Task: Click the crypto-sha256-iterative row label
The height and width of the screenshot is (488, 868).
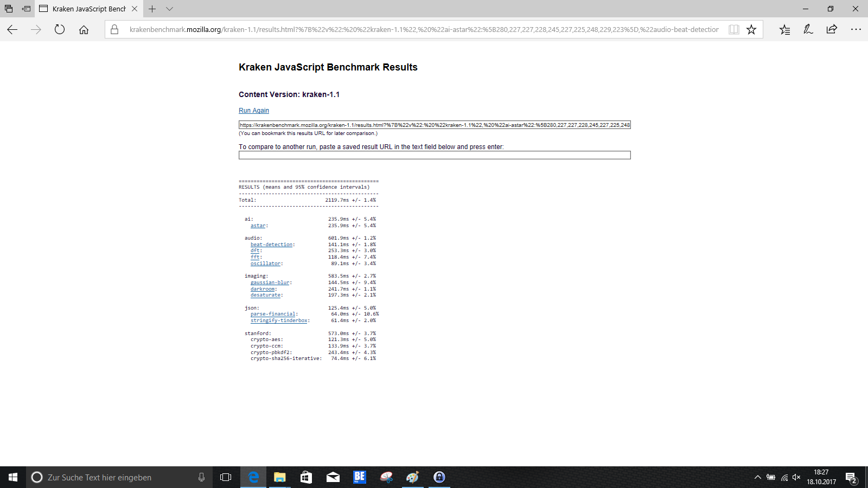Action: point(286,358)
